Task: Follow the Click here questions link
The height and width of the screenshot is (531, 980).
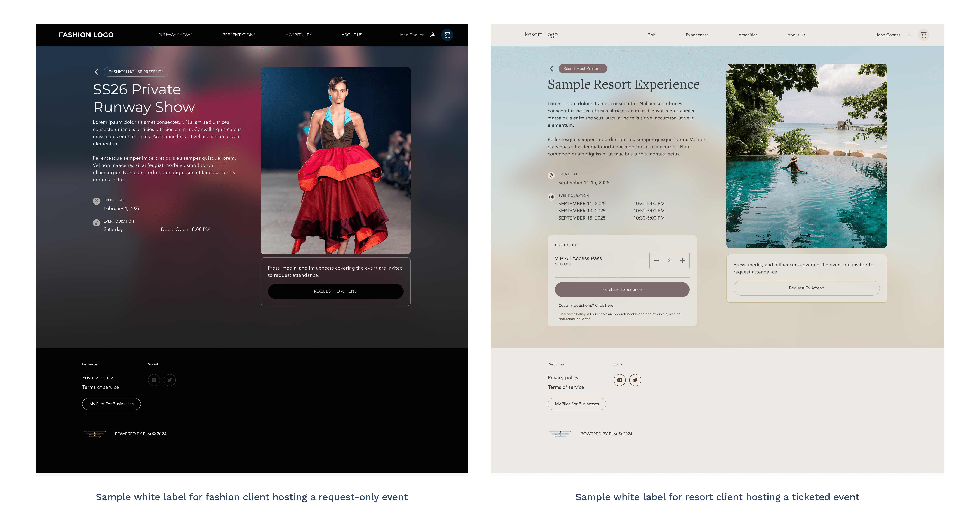Action: click(604, 306)
